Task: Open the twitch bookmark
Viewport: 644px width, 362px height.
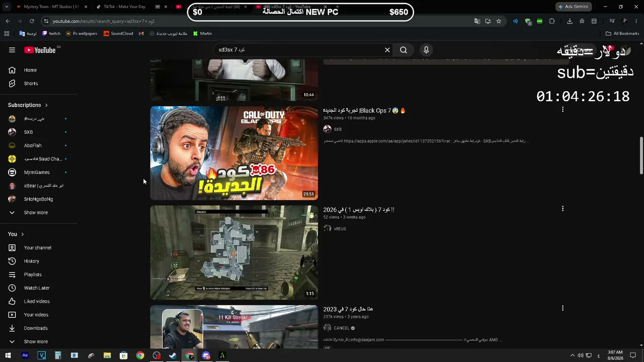Action: 51,34
